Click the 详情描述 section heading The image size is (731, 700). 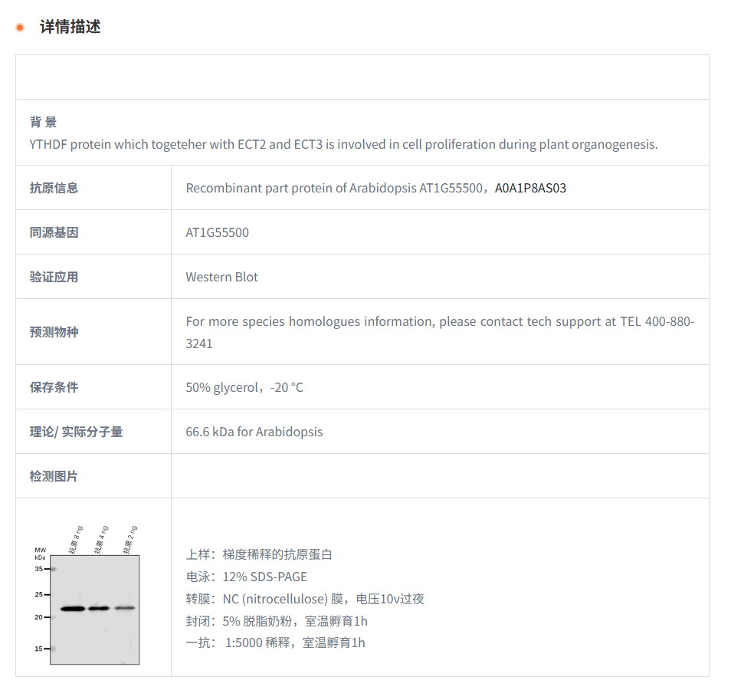(x=70, y=27)
